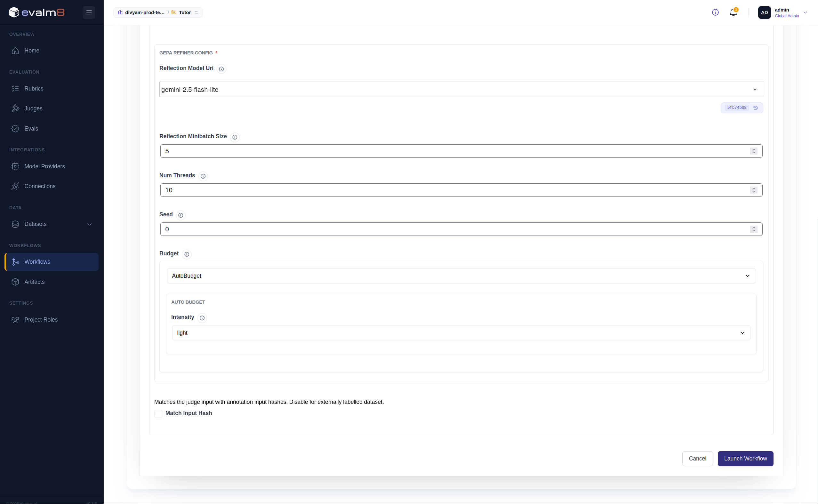Image resolution: width=818 pixels, height=504 pixels.
Task: Open the Reflection Model Uri dropdown
Action: [461, 89]
